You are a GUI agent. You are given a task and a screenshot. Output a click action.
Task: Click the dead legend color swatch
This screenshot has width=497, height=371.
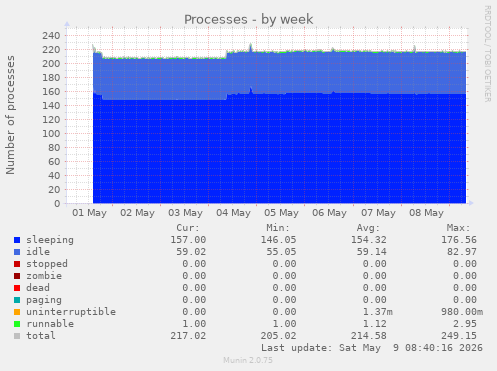pos(17,288)
